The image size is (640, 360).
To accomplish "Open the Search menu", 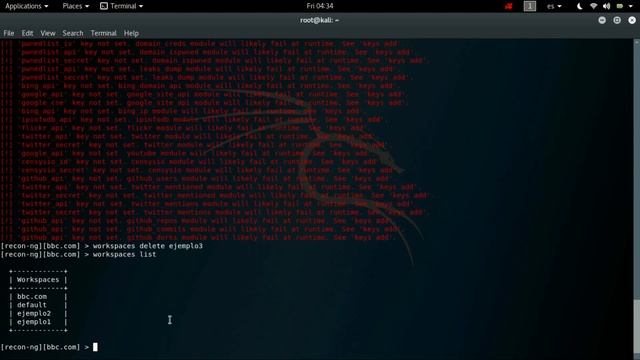I will click(x=73, y=33).
